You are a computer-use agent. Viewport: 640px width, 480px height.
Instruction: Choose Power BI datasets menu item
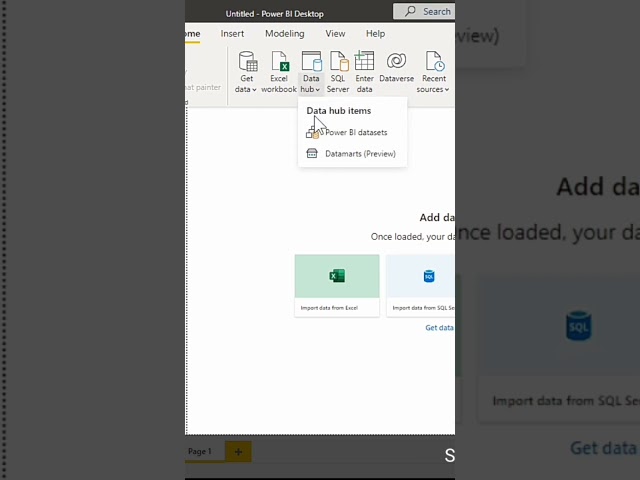[x=352, y=132]
